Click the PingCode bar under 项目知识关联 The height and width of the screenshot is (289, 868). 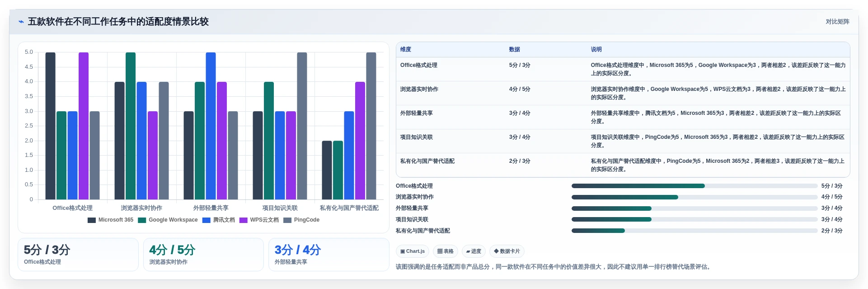pos(302,126)
